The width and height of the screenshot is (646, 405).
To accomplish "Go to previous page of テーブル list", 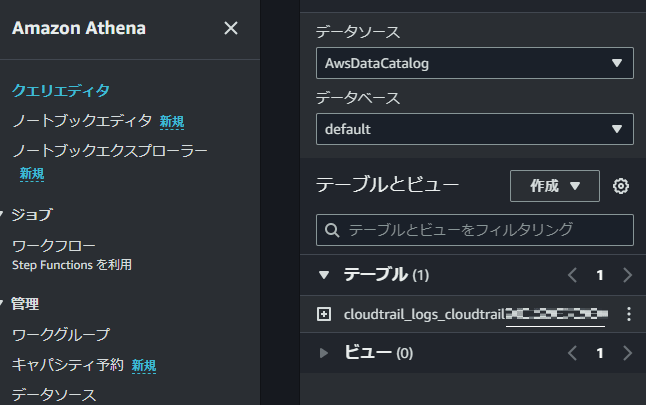I will (x=572, y=275).
